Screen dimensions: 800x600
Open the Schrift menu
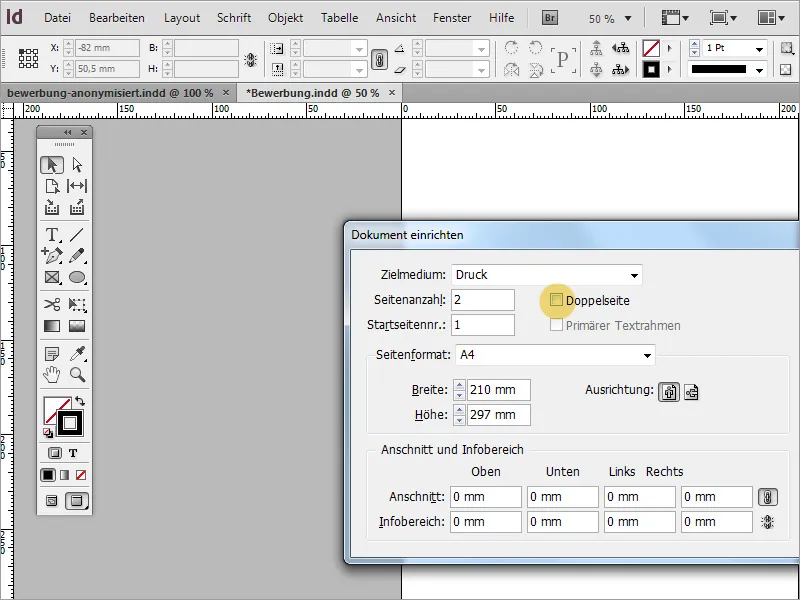234,18
